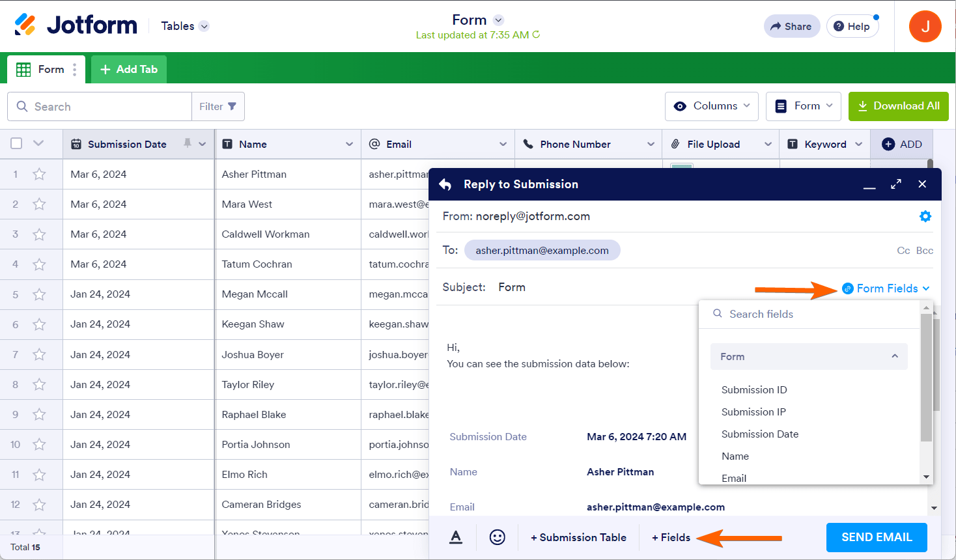This screenshot has height=560, width=956.
Task: Star the Raphael Blake row
Action: tap(40, 414)
